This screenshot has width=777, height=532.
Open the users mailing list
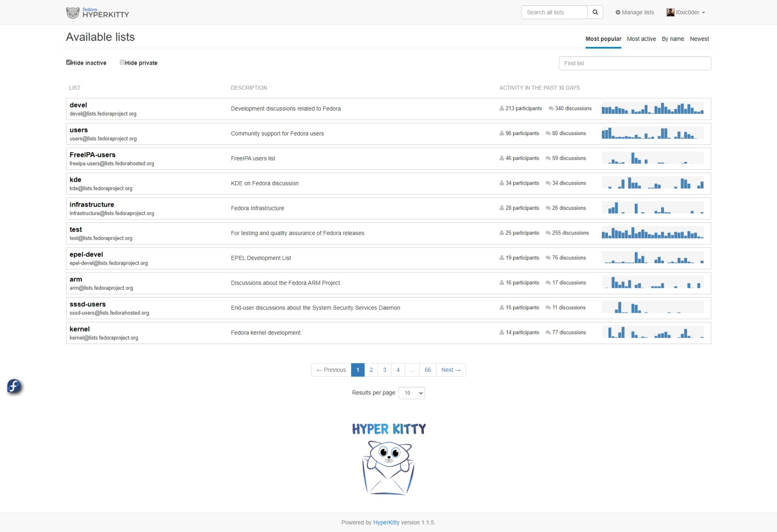tap(79, 130)
